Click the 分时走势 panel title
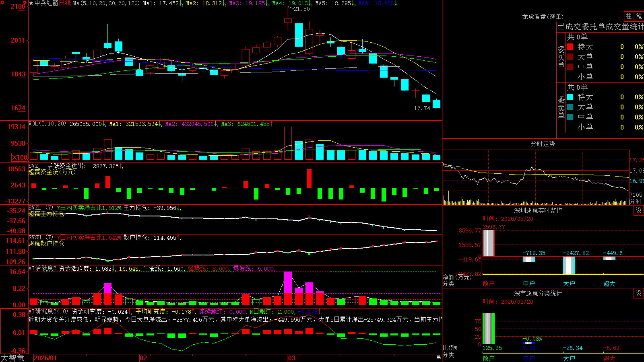This screenshot has height=362, width=644. [x=543, y=144]
